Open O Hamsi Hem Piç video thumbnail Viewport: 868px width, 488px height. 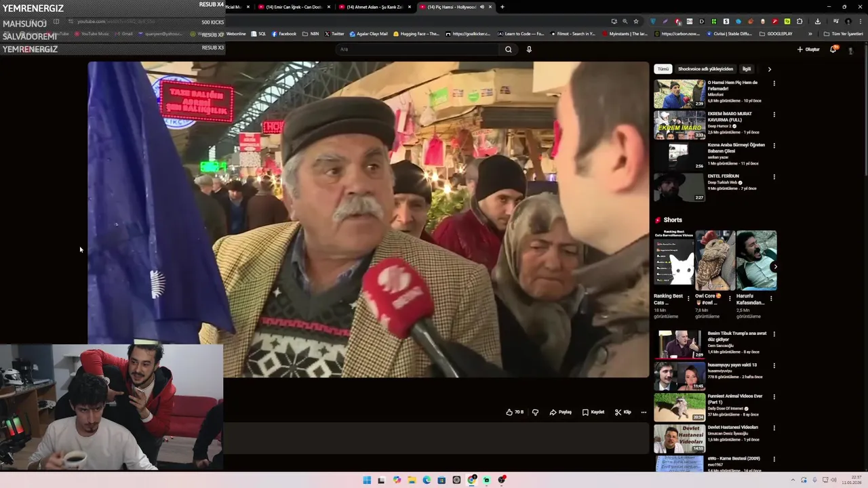679,94
